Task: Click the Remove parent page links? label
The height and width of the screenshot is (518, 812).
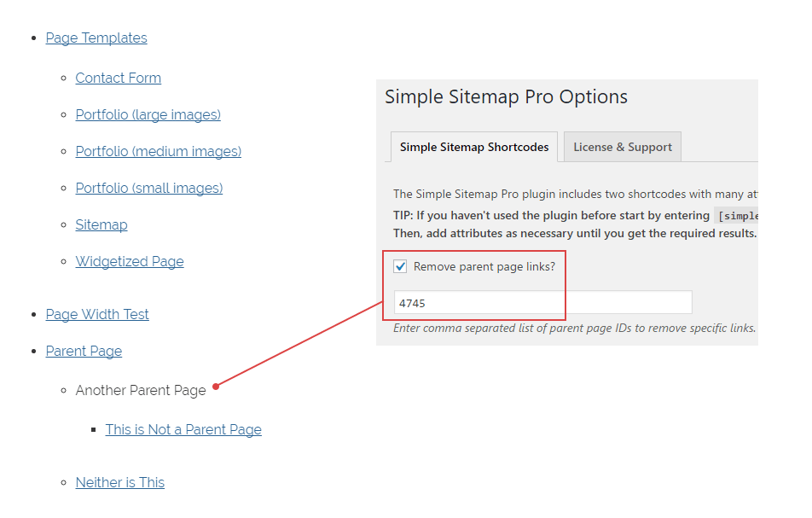Action: click(484, 267)
